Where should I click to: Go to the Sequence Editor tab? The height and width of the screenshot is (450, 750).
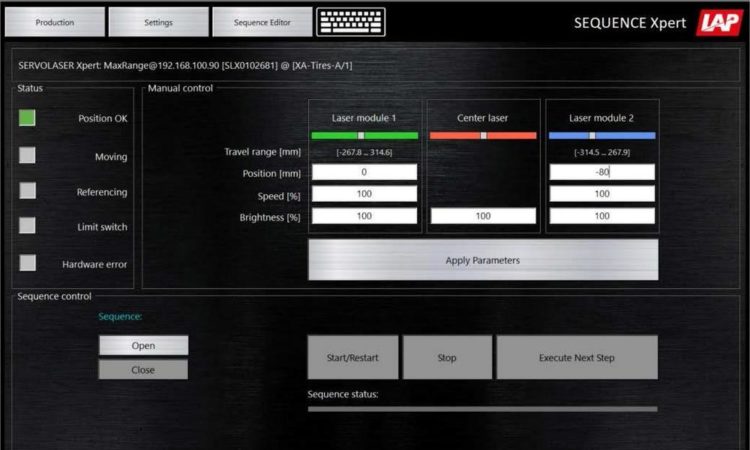262,22
